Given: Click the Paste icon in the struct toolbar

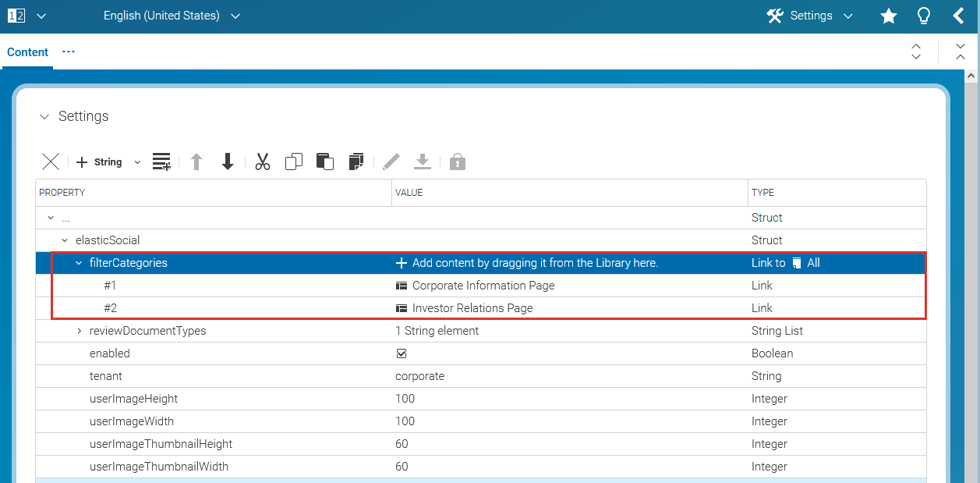Looking at the screenshot, I should tap(324, 162).
